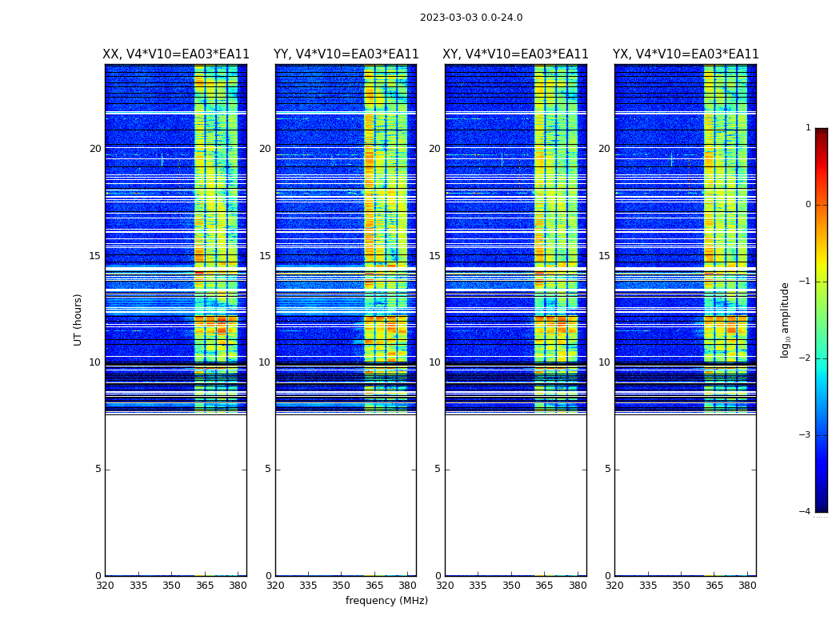Click the 365 MHz tick in the XX panel

tap(205, 585)
